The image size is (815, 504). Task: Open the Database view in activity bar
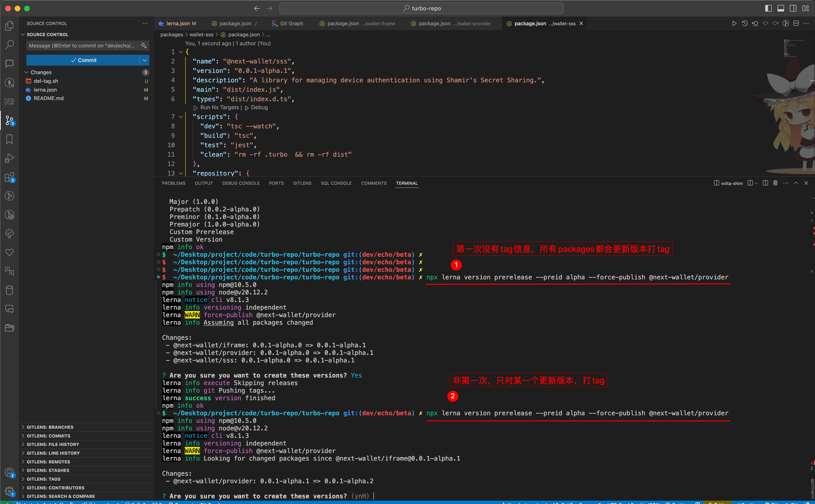click(9, 290)
